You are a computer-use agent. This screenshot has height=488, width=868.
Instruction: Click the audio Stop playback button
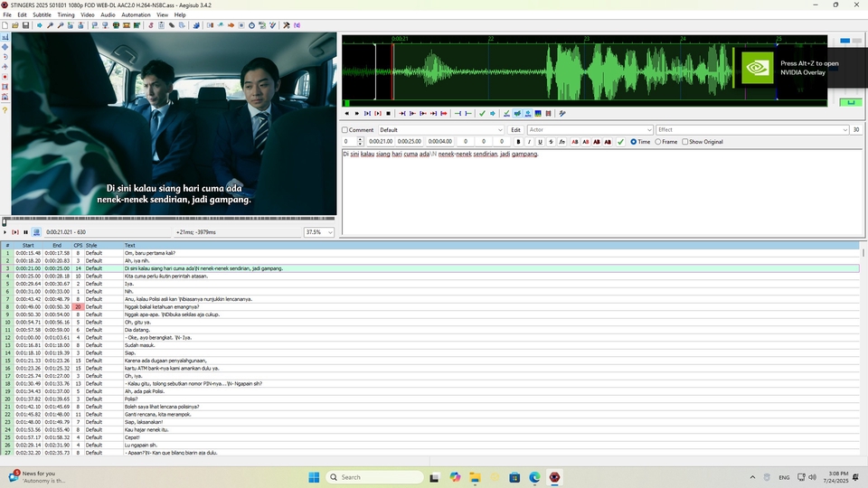point(389,114)
